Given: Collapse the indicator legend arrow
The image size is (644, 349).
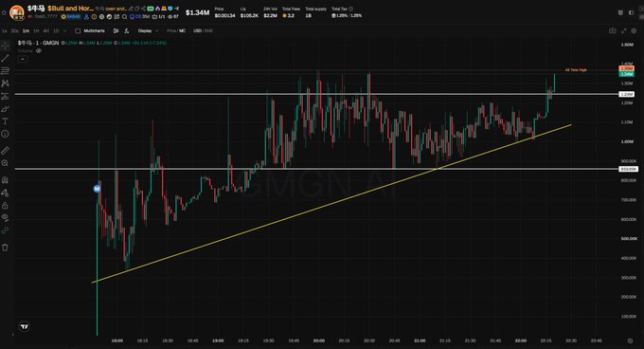Looking at the screenshot, I should click(23, 59).
